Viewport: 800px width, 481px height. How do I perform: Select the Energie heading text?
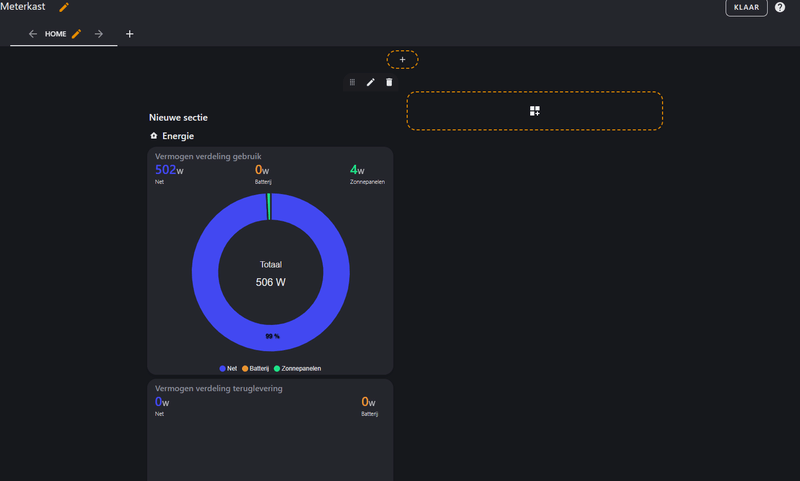pos(178,136)
